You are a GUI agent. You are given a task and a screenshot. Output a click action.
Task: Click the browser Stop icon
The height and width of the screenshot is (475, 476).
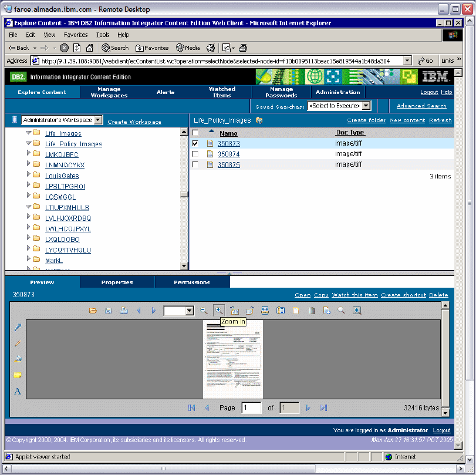coord(64,48)
